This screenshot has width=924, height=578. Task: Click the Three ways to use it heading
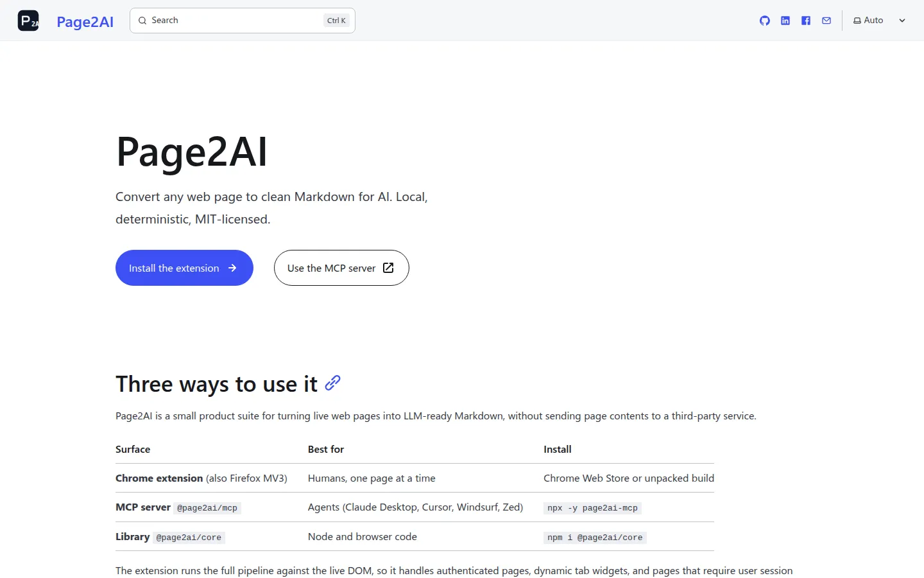pos(217,384)
